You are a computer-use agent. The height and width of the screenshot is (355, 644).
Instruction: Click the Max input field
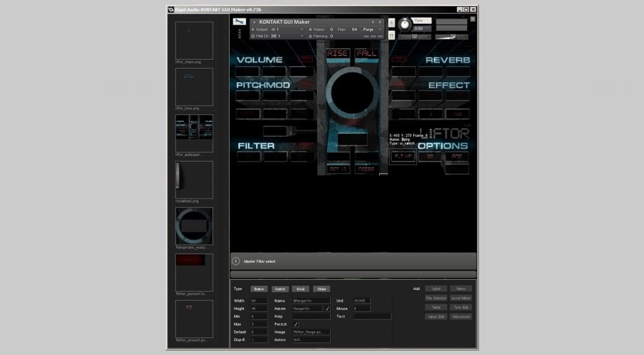pyautogui.click(x=258, y=324)
